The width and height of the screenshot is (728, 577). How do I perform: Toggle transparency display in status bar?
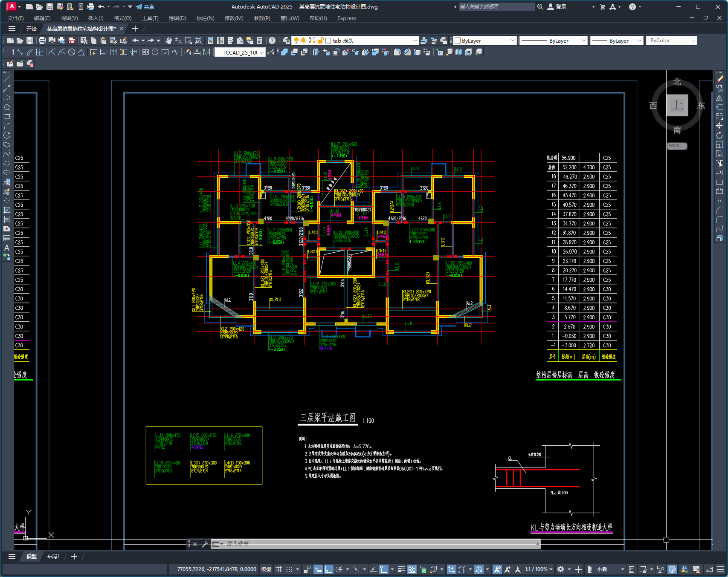[x=412, y=569]
